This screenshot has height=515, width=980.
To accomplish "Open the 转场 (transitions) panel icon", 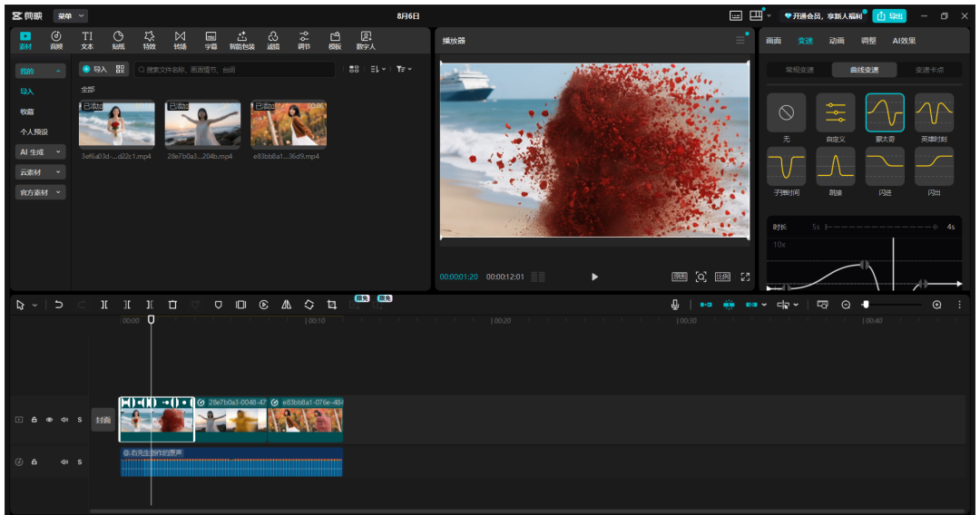I will pyautogui.click(x=180, y=40).
